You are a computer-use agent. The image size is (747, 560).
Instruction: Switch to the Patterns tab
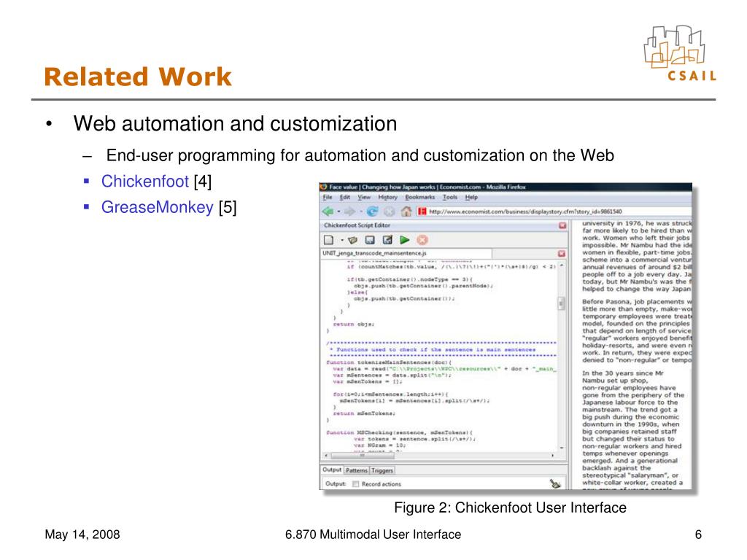coord(356,470)
